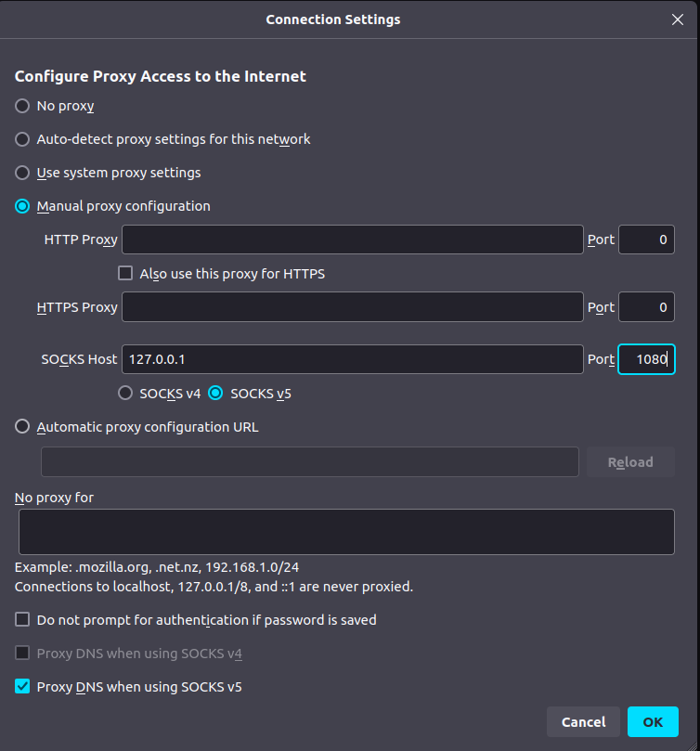Click the automatic proxy configuration URL field
This screenshot has width=700, height=751.
[x=310, y=461]
